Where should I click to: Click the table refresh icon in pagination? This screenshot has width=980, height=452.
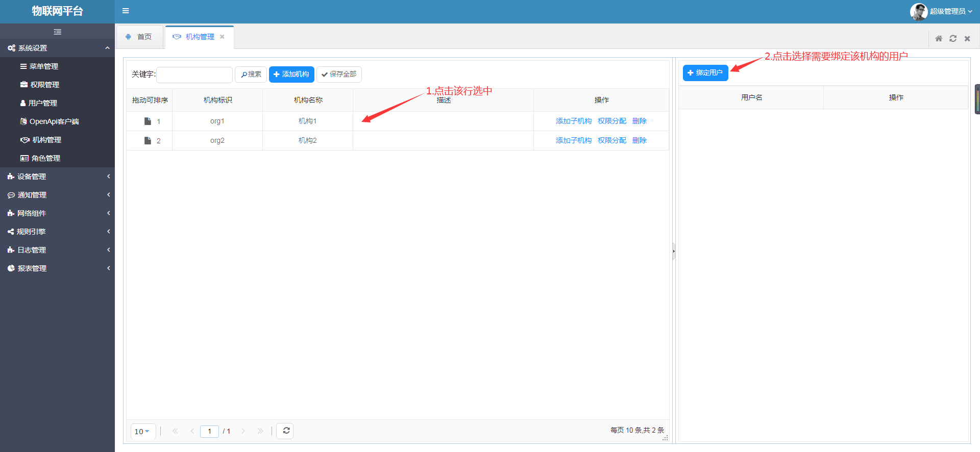point(286,431)
